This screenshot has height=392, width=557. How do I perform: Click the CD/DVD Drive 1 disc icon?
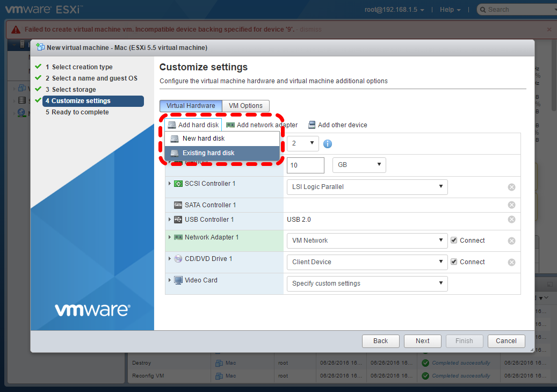(178, 258)
